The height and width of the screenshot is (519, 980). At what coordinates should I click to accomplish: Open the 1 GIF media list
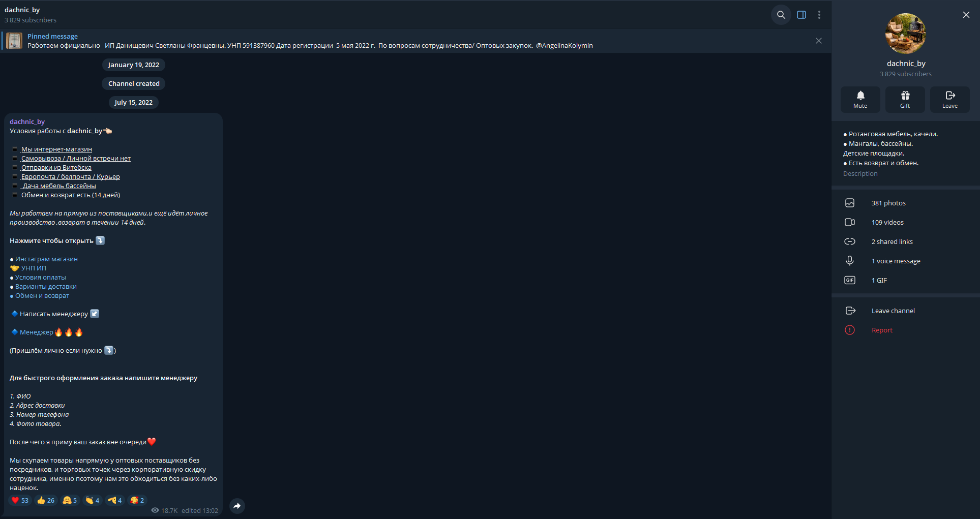906,280
